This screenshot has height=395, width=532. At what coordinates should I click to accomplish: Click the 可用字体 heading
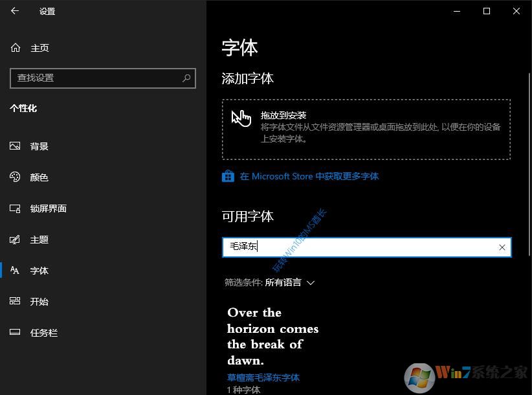click(x=248, y=216)
